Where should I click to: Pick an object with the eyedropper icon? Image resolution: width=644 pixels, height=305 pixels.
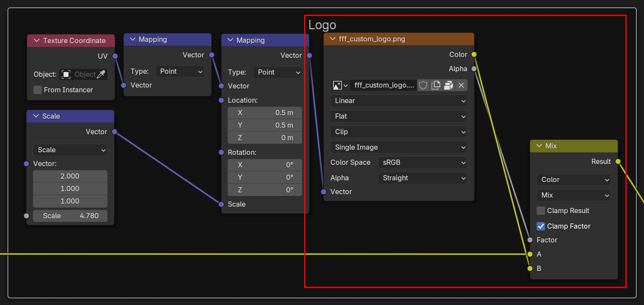pos(101,74)
